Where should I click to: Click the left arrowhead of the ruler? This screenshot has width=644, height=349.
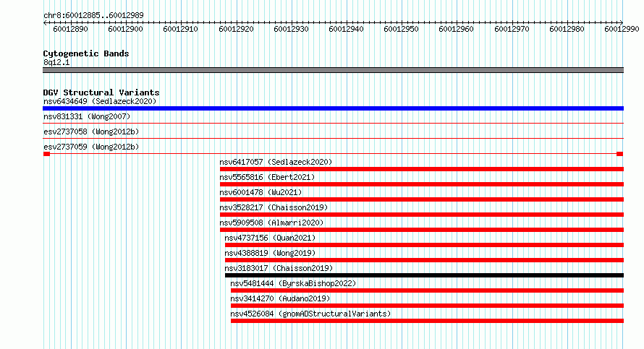pyautogui.click(x=45, y=22)
